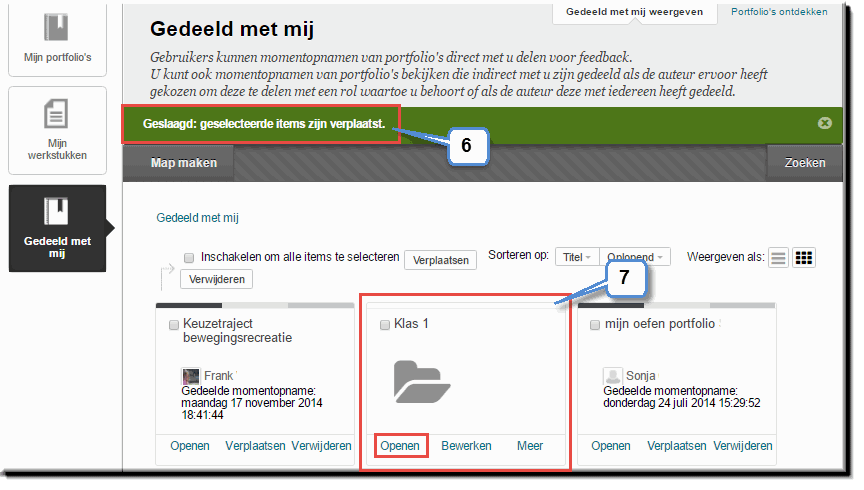
Task: Click Frank's avatar thumbnail
Action: pyautogui.click(x=191, y=376)
